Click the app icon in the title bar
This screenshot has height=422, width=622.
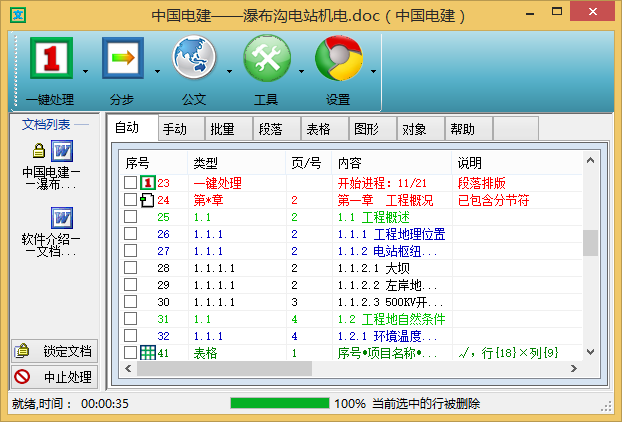tap(18, 15)
